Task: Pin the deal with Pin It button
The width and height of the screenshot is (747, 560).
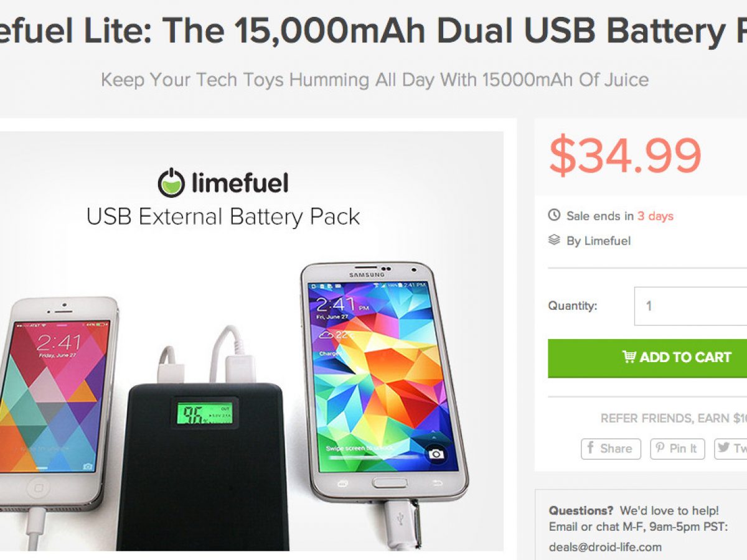Action: click(x=677, y=449)
